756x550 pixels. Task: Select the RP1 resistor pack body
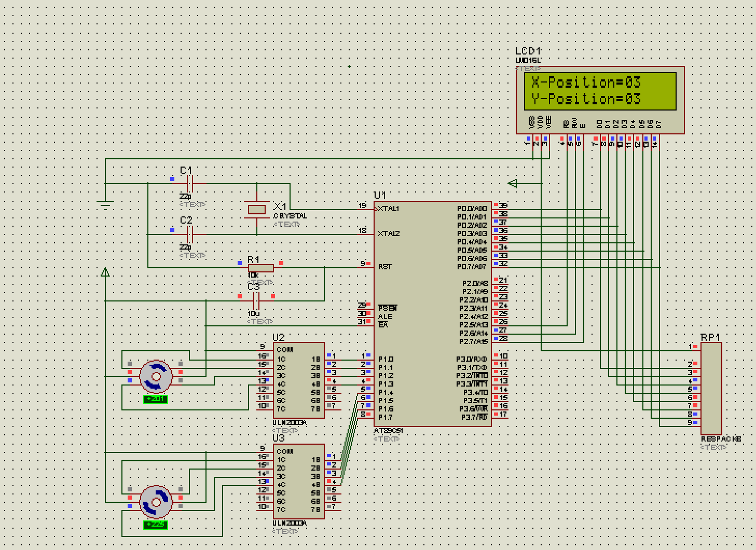click(711, 389)
